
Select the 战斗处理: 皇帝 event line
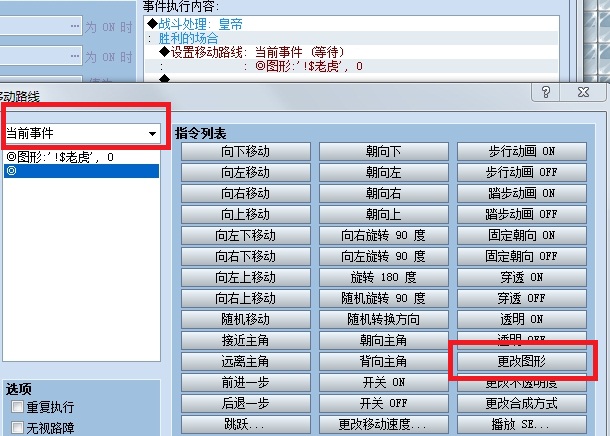point(351,24)
